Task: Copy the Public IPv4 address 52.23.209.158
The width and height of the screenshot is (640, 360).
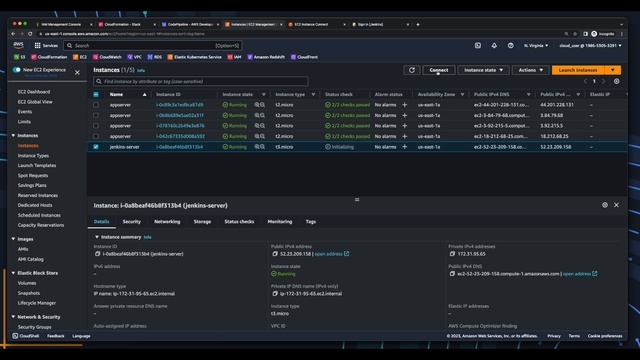Action: (275, 254)
